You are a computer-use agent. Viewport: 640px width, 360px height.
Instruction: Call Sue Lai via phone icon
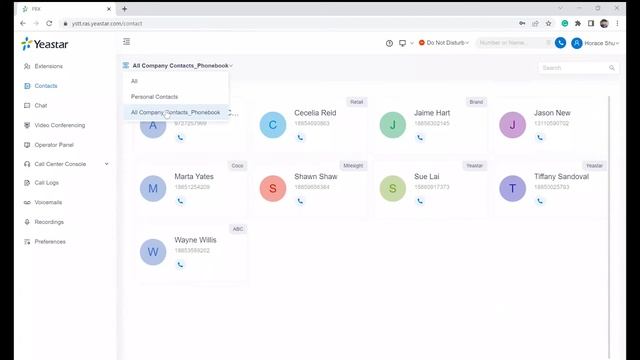(420, 201)
